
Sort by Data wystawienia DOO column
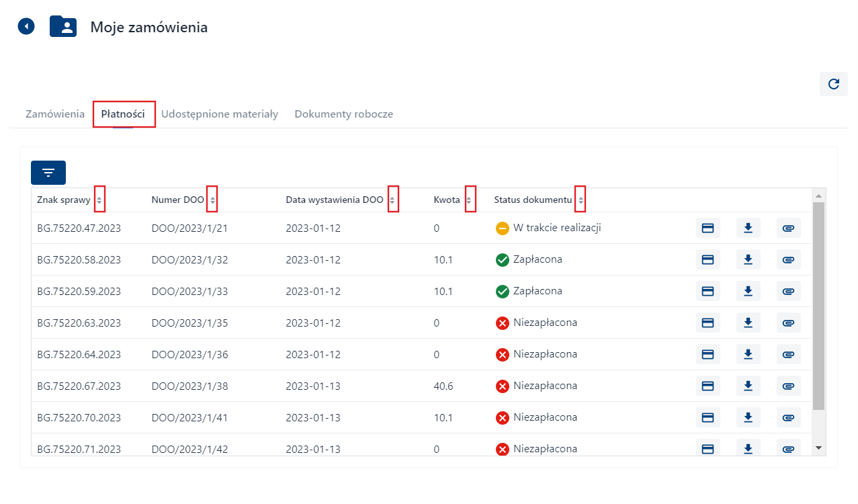393,199
